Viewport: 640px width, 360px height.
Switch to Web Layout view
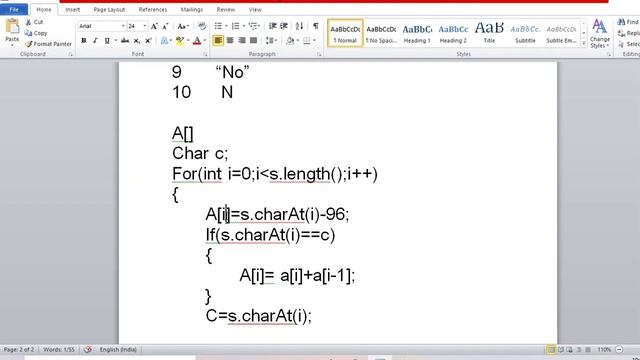(569, 350)
